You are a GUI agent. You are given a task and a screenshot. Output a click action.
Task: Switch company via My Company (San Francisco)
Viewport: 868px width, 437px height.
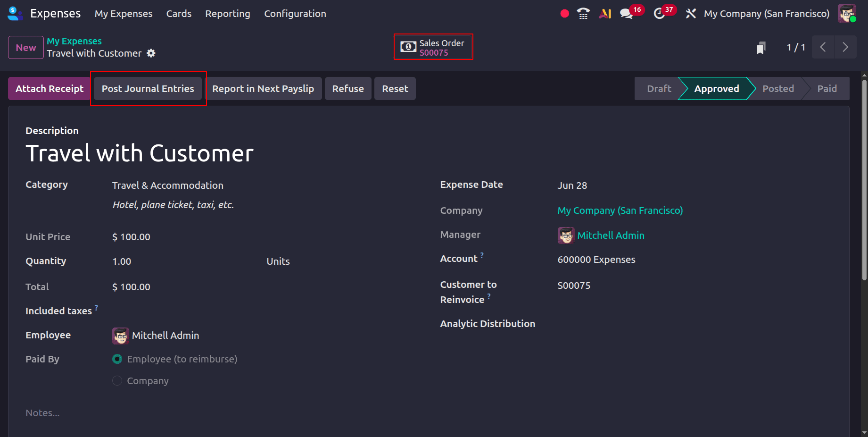coord(767,14)
